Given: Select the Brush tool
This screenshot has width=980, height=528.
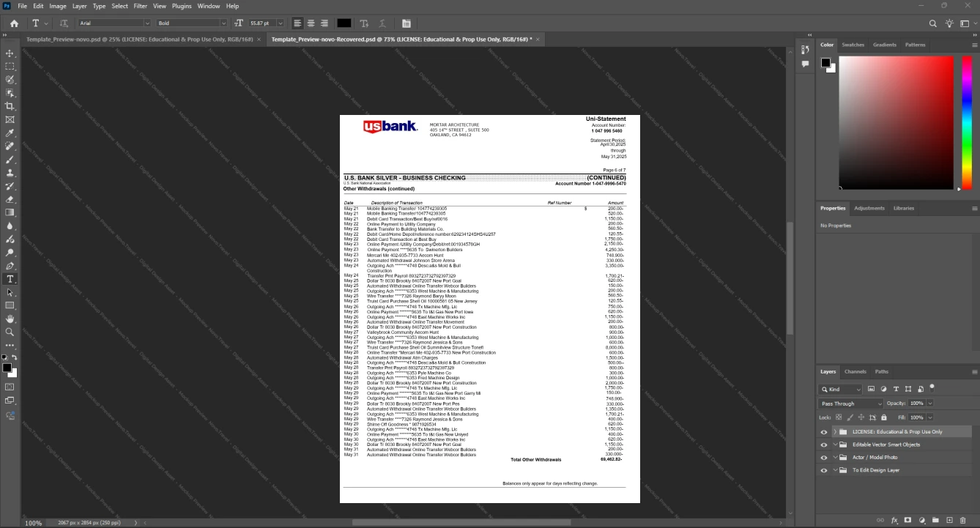Looking at the screenshot, I should pyautogui.click(x=10, y=160).
